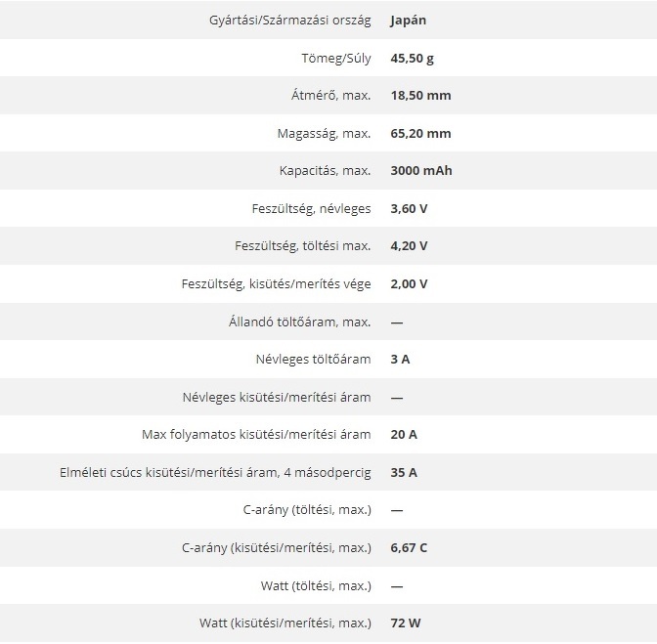The image size is (657, 644).
Task: Select the 3000 mAh capacity value
Action: (420, 170)
